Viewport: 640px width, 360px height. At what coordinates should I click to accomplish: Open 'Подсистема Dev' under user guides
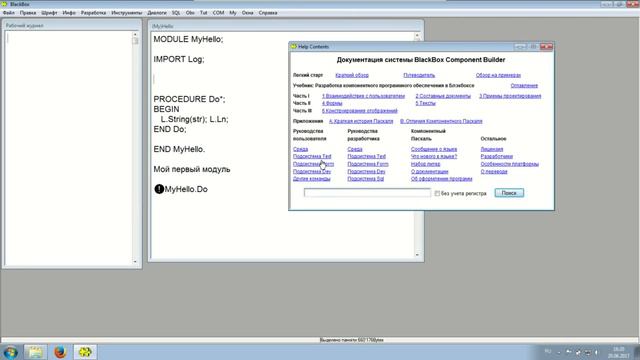click(312, 171)
